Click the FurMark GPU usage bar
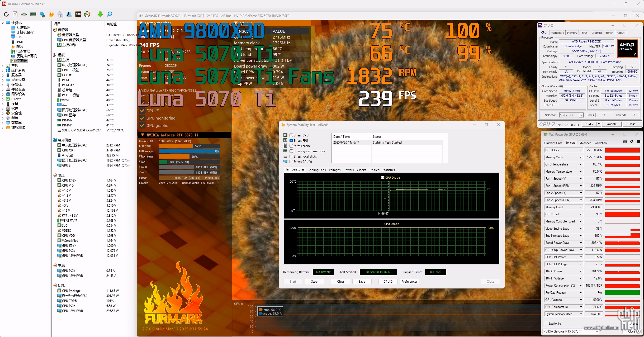Viewport: 644px width, 337px height. (x=190, y=151)
